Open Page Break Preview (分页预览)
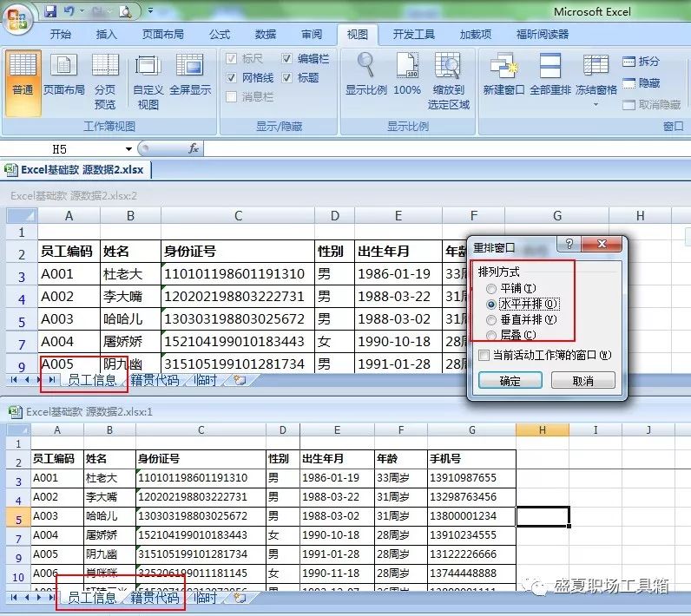This screenshot has width=691, height=616. point(105,82)
